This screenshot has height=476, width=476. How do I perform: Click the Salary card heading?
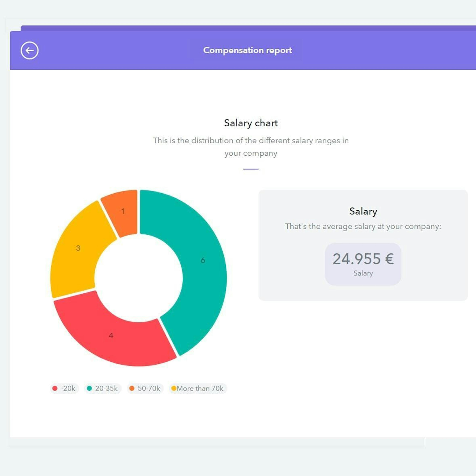363,211
